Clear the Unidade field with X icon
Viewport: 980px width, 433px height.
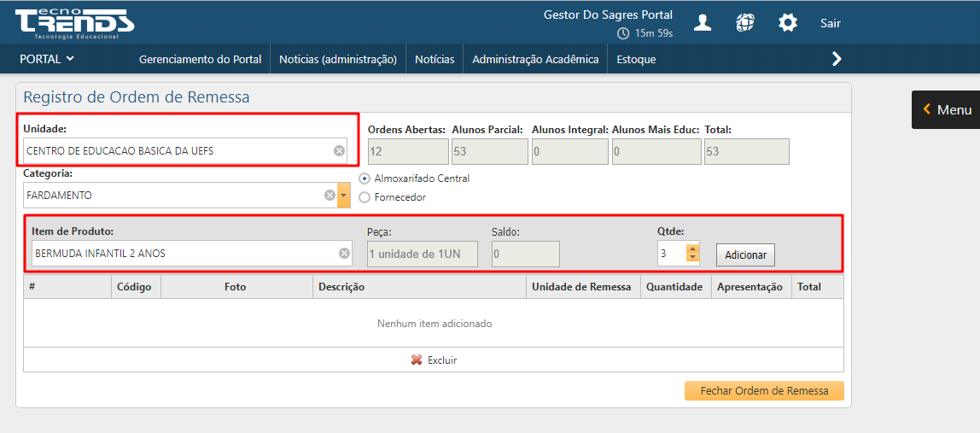click(339, 151)
